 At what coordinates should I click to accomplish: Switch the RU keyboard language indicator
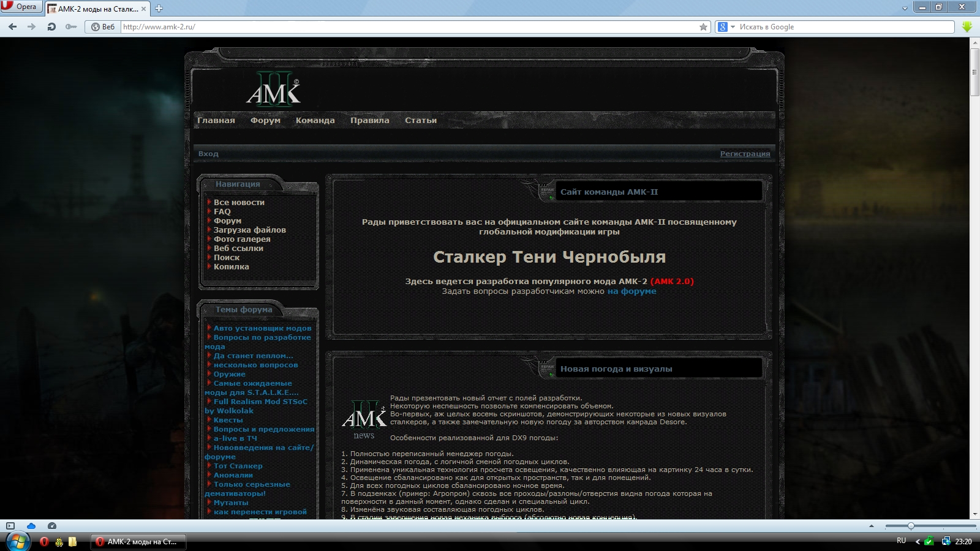[x=901, y=541]
